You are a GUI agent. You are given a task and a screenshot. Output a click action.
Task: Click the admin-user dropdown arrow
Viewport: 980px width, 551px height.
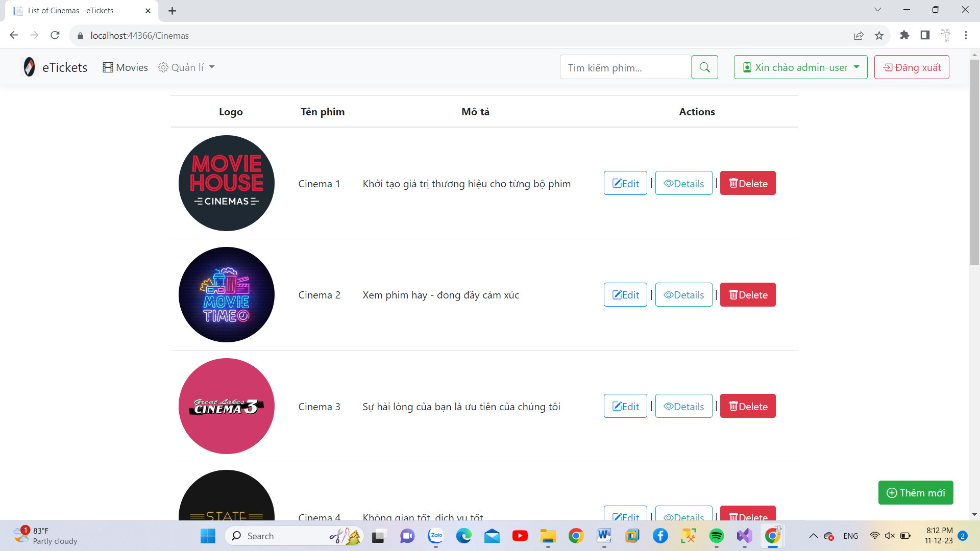pos(857,67)
